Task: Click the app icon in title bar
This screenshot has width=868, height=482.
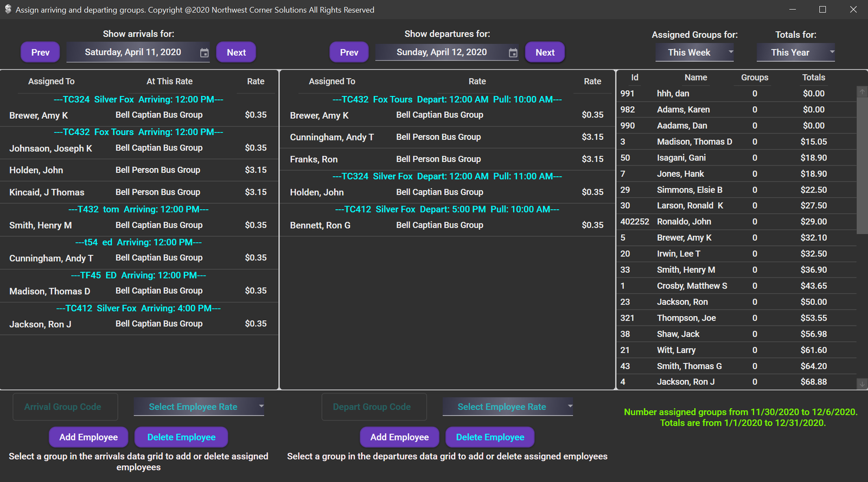Action: (x=8, y=10)
